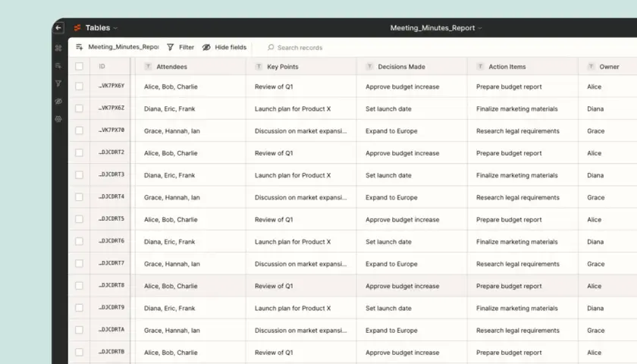Expand the Tables dropdown chevron
Viewport: 637px width, 364px height.
tap(115, 28)
